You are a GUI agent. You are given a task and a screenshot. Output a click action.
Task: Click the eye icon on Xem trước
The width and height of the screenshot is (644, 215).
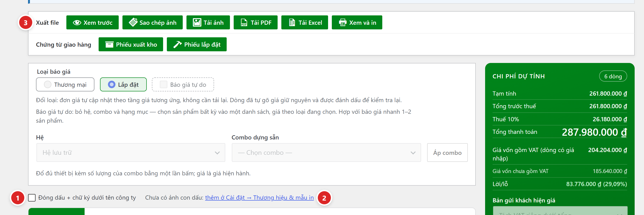(77, 23)
